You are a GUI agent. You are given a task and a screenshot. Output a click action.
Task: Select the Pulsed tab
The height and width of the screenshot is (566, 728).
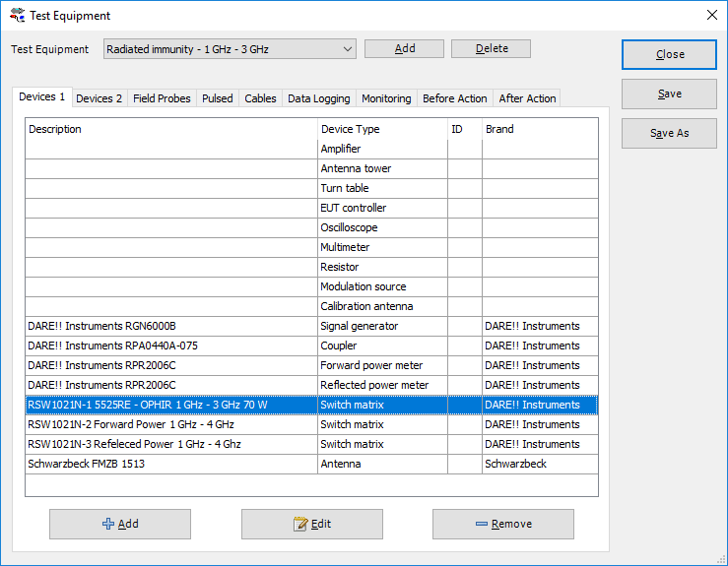tap(217, 98)
